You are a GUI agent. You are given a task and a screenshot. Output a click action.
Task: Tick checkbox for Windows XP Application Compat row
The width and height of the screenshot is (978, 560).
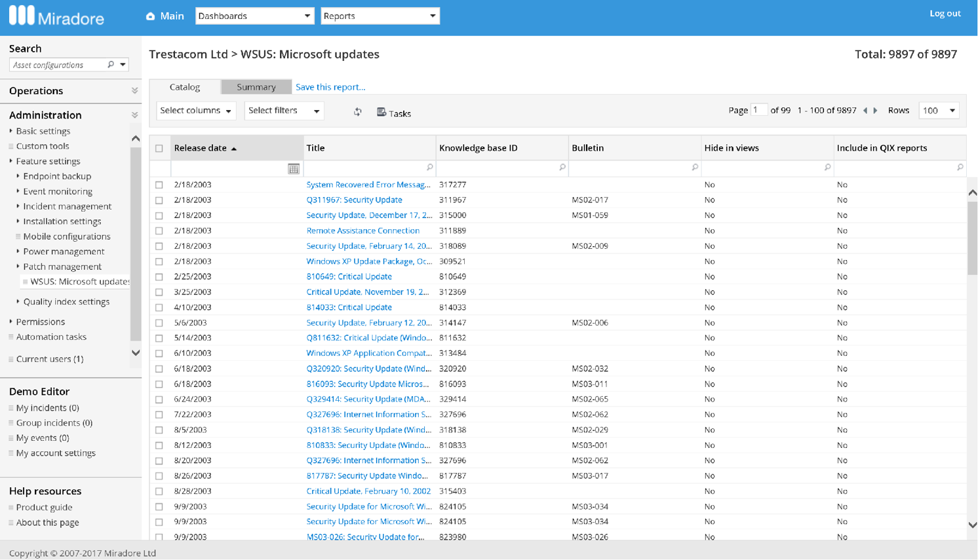159,354
